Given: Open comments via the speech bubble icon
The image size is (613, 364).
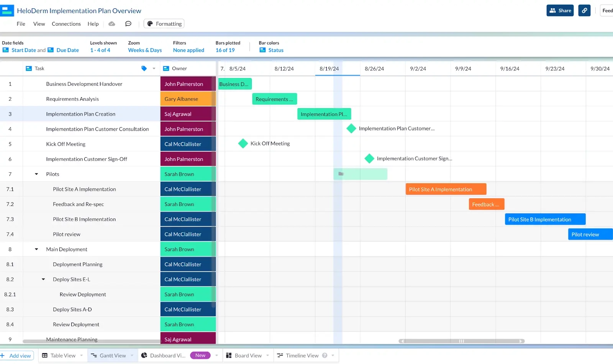Looking at the screenshot, I should [x=128, y=23].
